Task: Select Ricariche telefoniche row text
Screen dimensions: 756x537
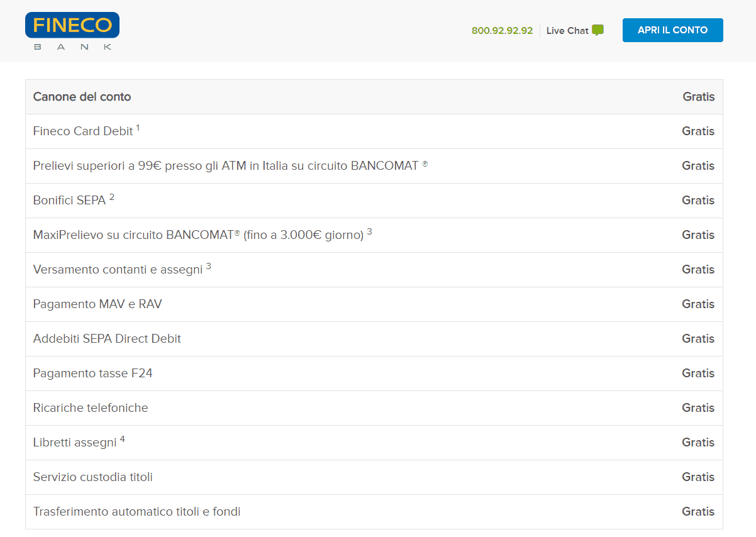Action: 91,408
